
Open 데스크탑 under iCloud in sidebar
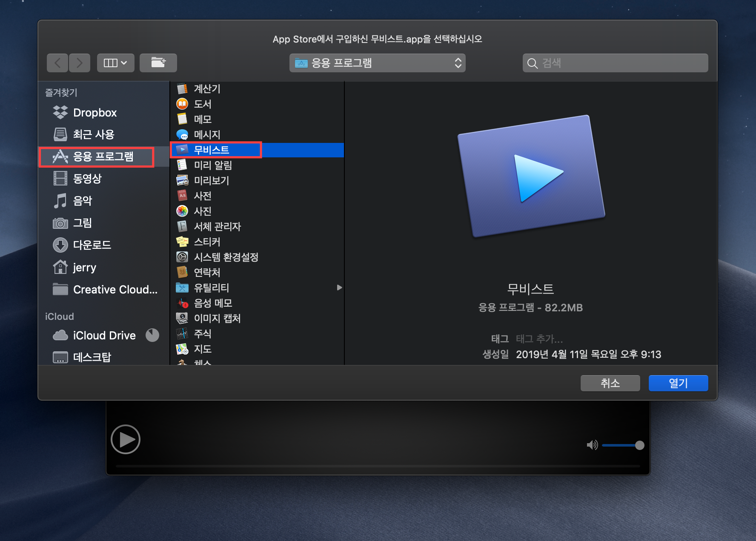click(104, 357)
